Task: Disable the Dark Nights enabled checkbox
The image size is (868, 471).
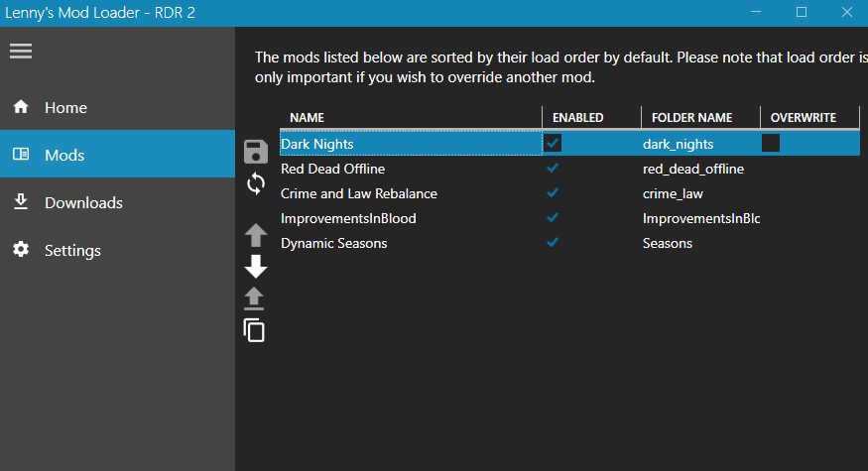Action: click(553, 144)
